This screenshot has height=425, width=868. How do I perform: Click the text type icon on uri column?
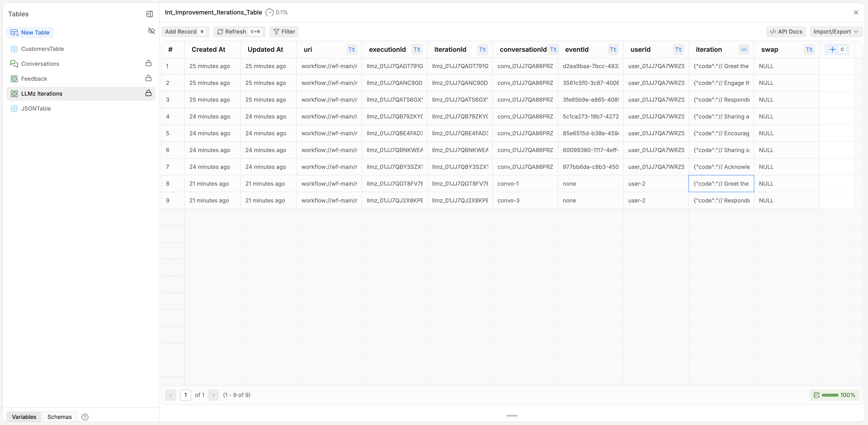[351, 49]
